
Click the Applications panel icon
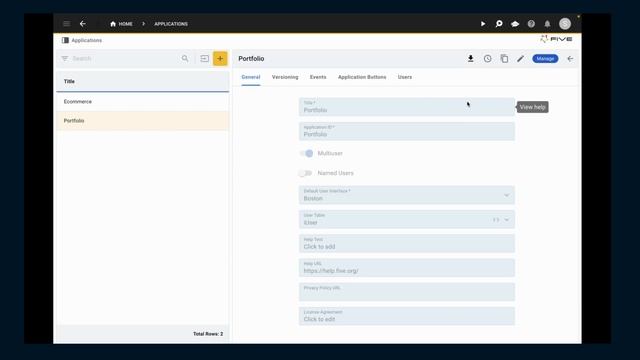pyautogui.click(x=65, y=40)
